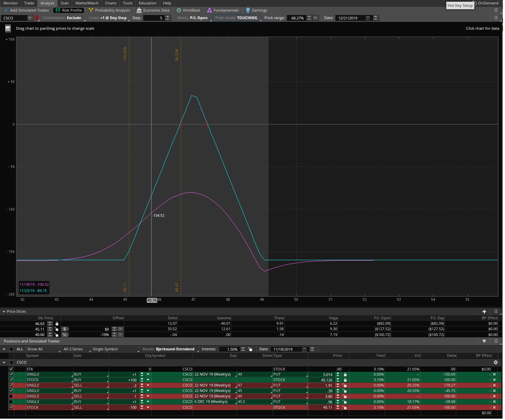Enable the 6 DEC 19 45.5 PUT trade

tap(11, 402)
